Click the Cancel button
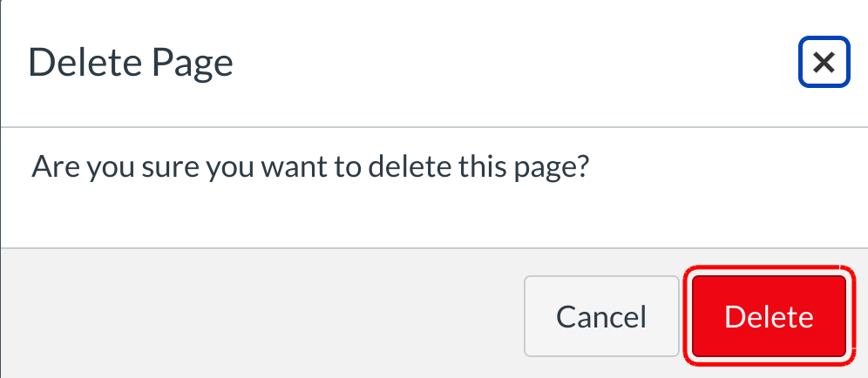The image size is (868, 378). tap(601, 317)
